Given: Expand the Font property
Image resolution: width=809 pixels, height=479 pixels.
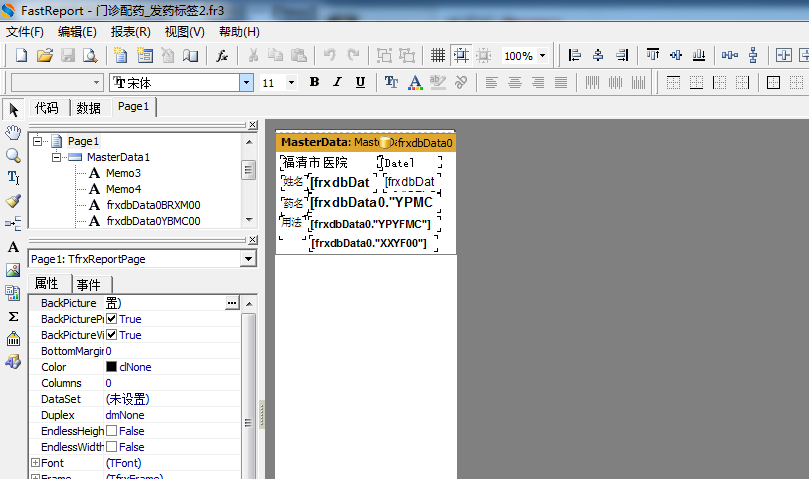Looking at the screenshot, I should [x=35, y=462].
